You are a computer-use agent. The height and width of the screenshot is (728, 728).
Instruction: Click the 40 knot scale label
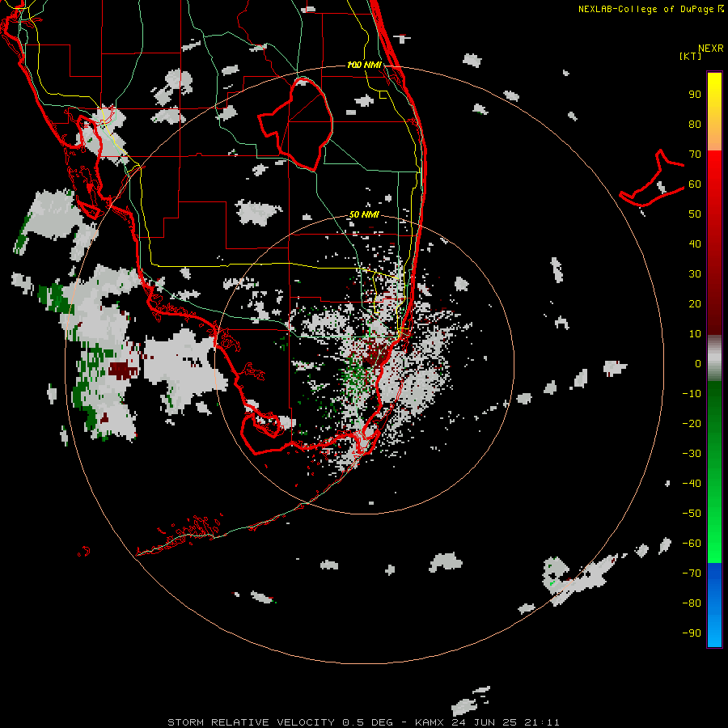pyautogui.click(x=695, y=244)
